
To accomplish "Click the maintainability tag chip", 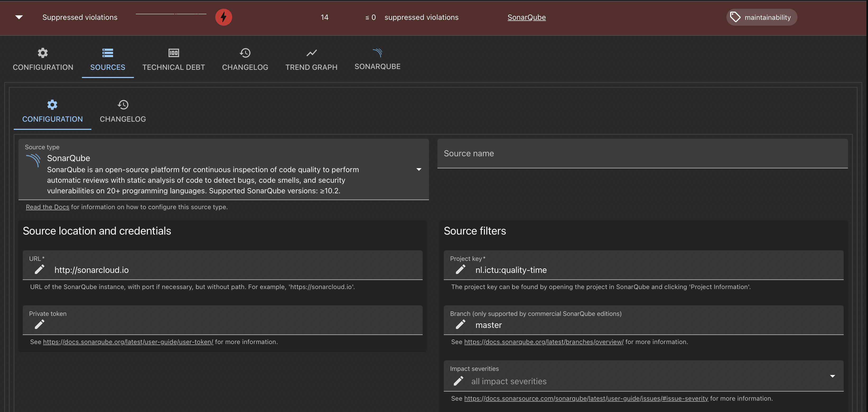I will [762, 17].
